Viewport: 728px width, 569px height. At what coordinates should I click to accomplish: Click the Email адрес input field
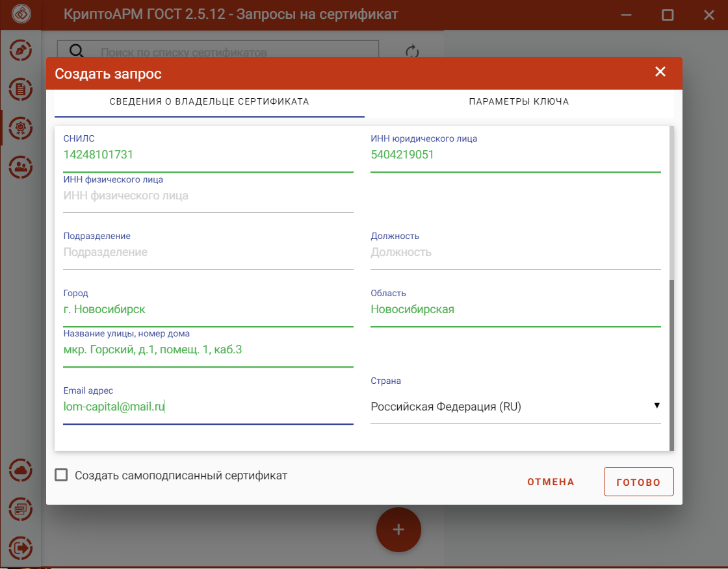tap(208, 407)
